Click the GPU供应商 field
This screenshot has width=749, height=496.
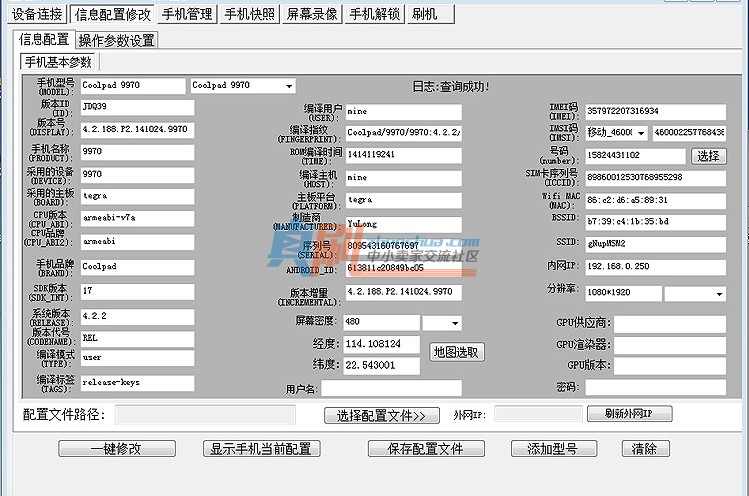[x=670, y=324]
